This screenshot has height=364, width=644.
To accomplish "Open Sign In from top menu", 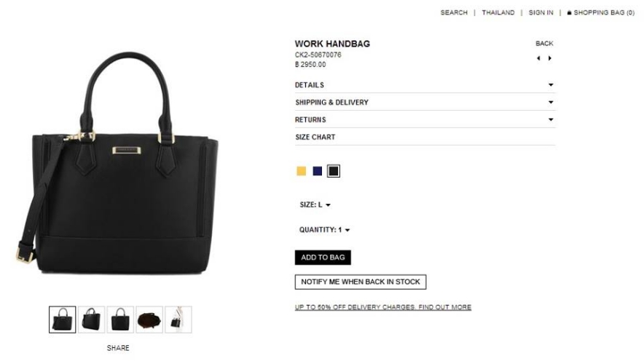I will [541, 12].
